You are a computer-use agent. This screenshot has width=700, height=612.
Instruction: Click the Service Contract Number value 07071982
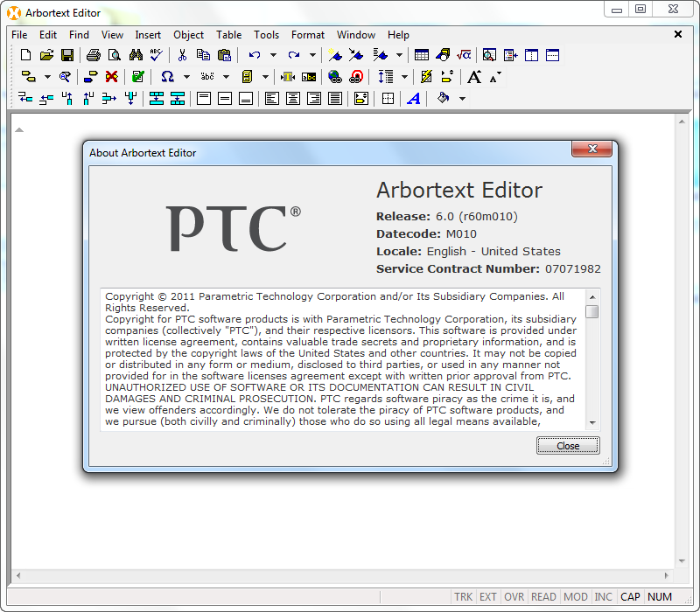(x=573, y=269)
